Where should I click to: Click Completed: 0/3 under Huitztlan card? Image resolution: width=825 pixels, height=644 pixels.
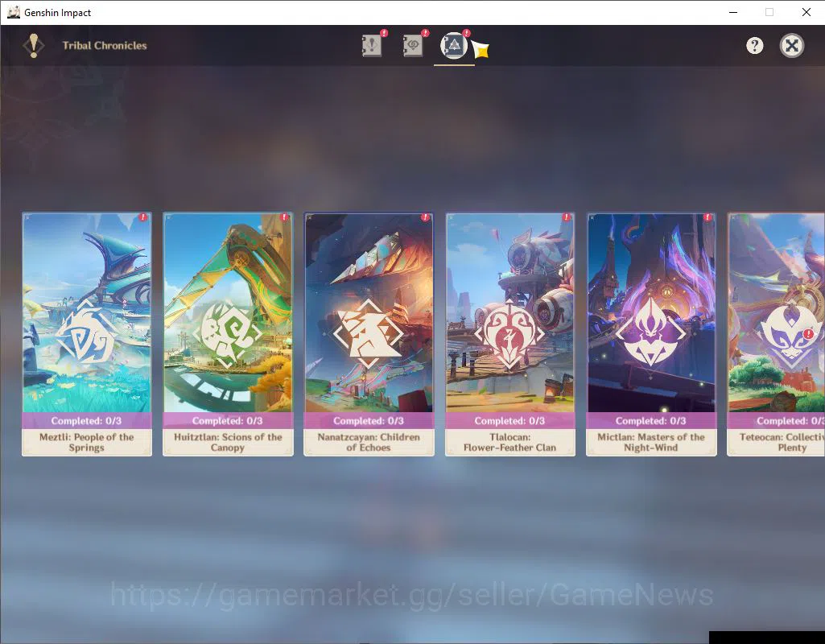[228, 421]
